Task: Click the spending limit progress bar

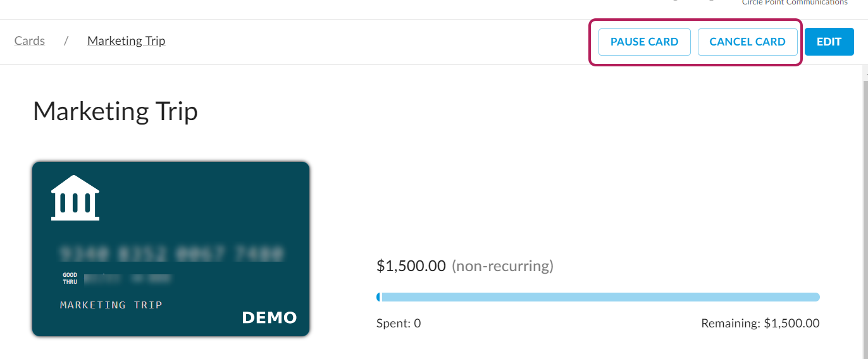Action: (598, 297)
